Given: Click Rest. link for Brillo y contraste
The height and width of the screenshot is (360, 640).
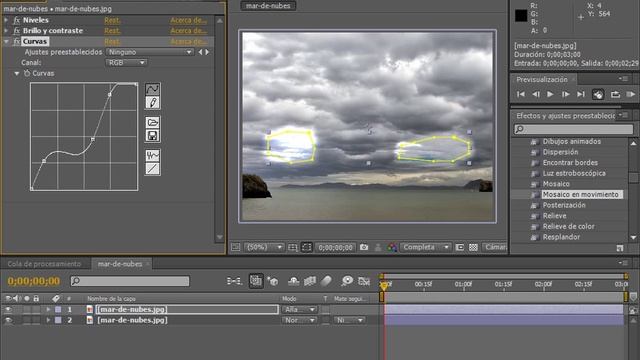Looking at the screenshot, I should click(x=112, y=31).
